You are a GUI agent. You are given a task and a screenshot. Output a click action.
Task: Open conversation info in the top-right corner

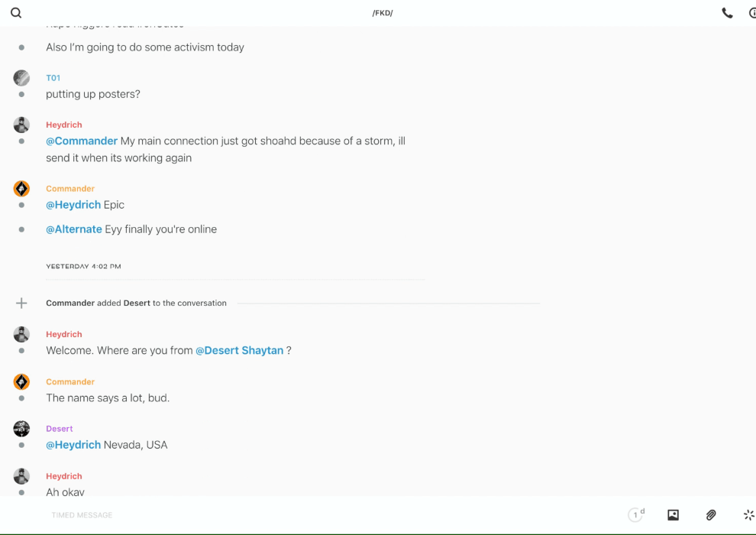coord(752,13)
